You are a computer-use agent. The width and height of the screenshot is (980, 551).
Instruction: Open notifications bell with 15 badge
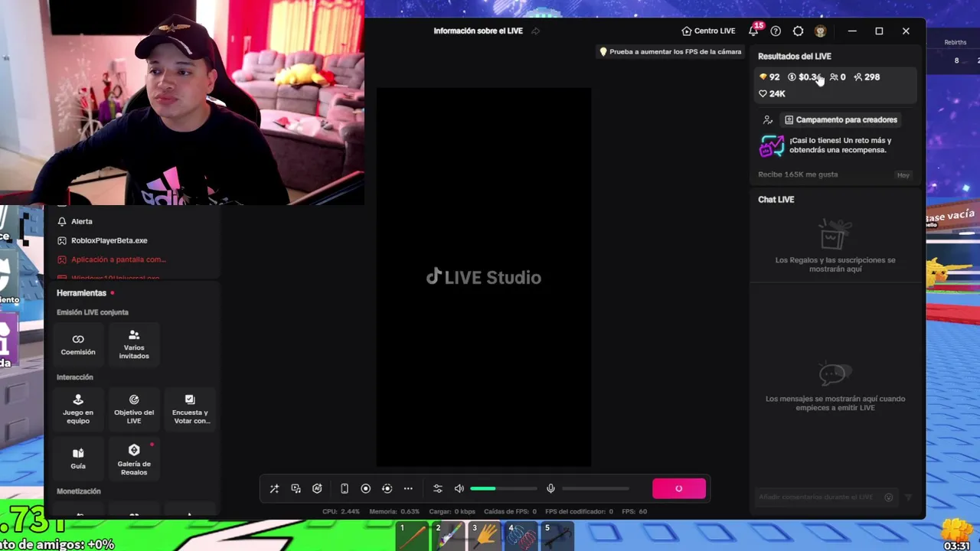tap(754, 31)
